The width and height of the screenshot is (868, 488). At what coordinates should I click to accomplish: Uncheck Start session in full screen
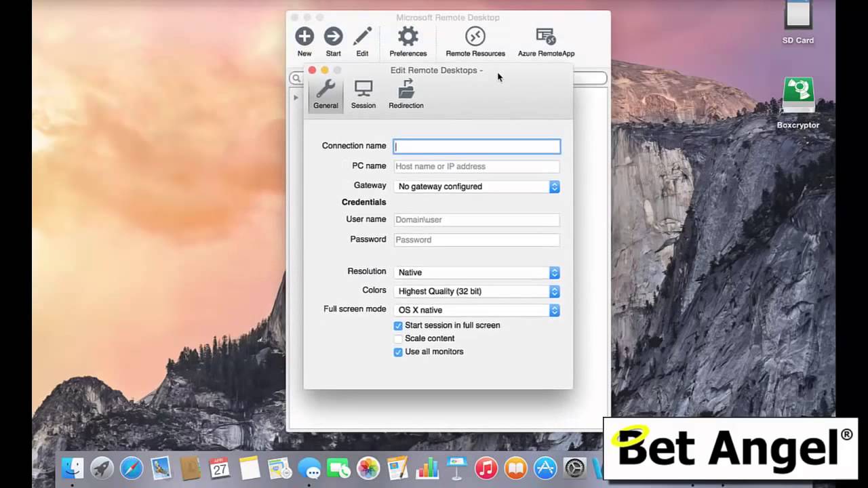pos(398,325)
